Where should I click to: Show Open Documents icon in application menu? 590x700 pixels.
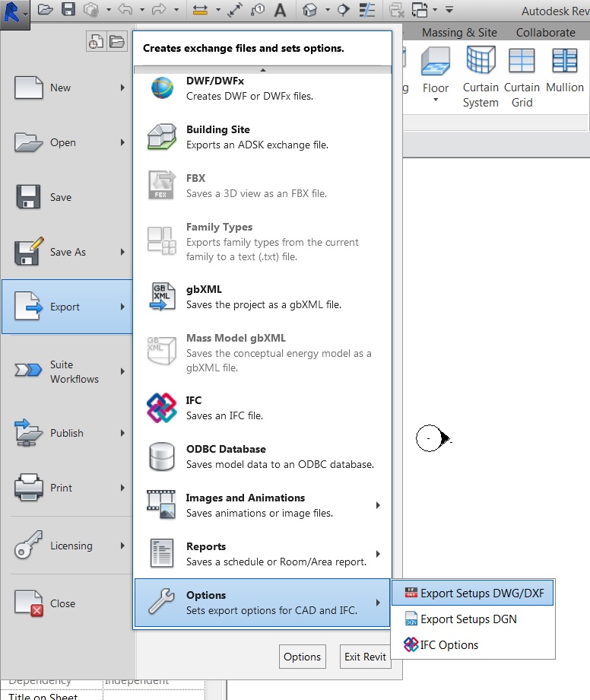coord(117,42)
